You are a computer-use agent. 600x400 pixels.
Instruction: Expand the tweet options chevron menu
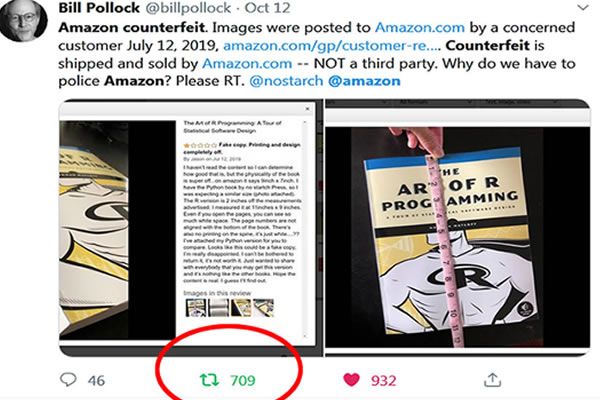pos(583,7)
